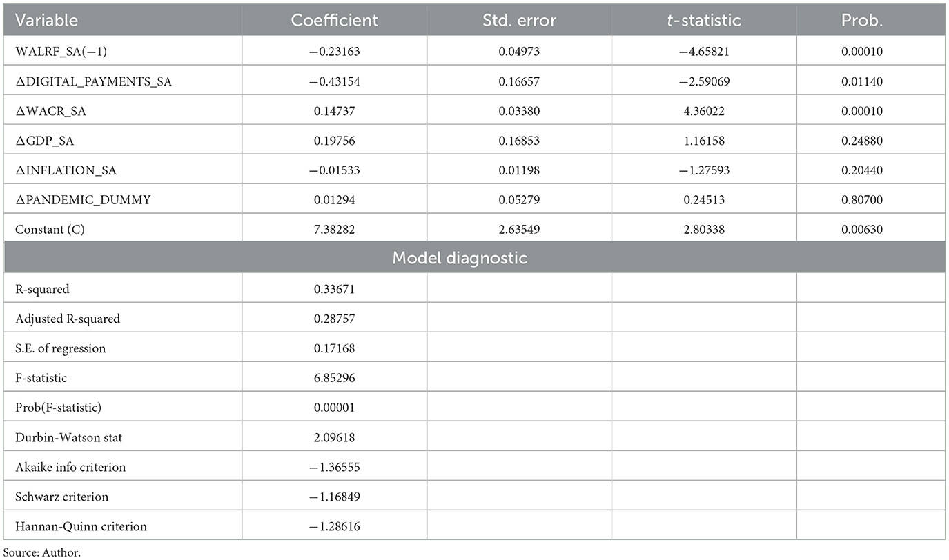Click the ΔWACR_SA coefficient value 0.14737
This screenshot has height=560, width=949.
coord(334,111)
